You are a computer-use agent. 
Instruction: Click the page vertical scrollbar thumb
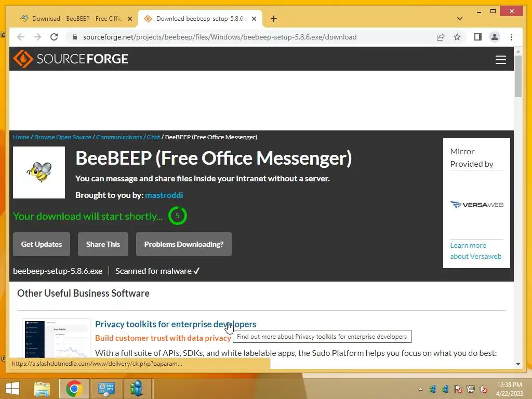518,76
